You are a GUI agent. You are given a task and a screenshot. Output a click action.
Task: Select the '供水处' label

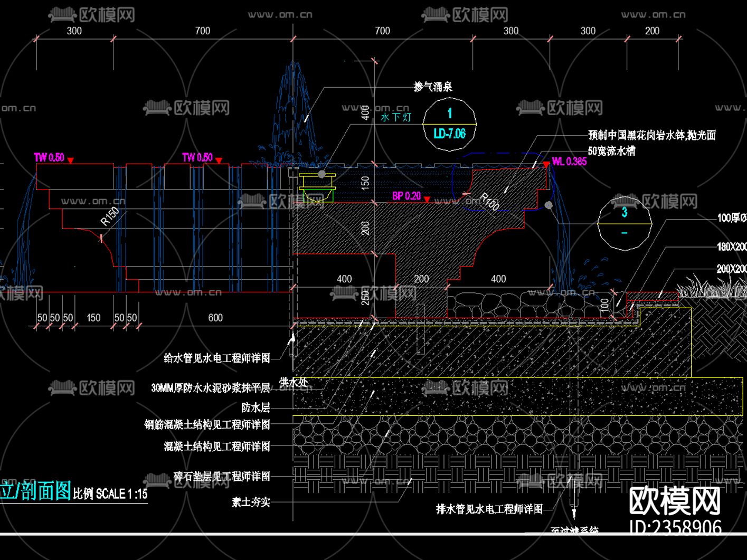(294, 382)
